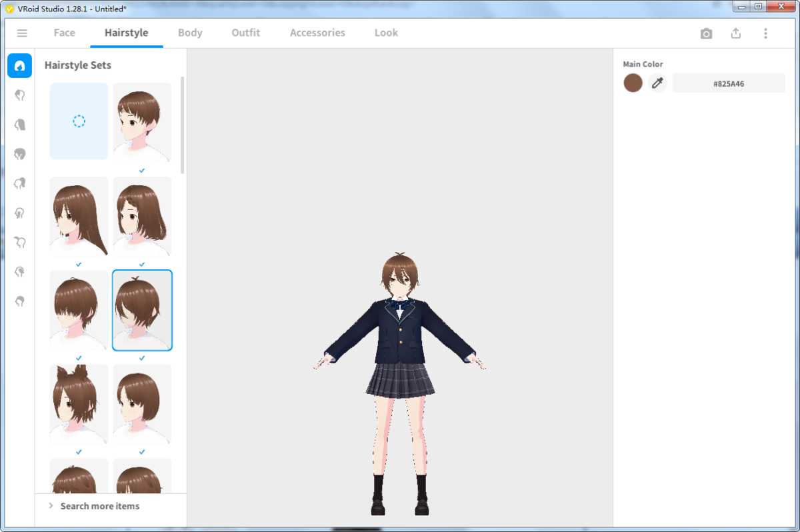The image size is (800, 532).
Task: Select the Back Hair category icon in sidebar
Action: (x=19, y=124)
